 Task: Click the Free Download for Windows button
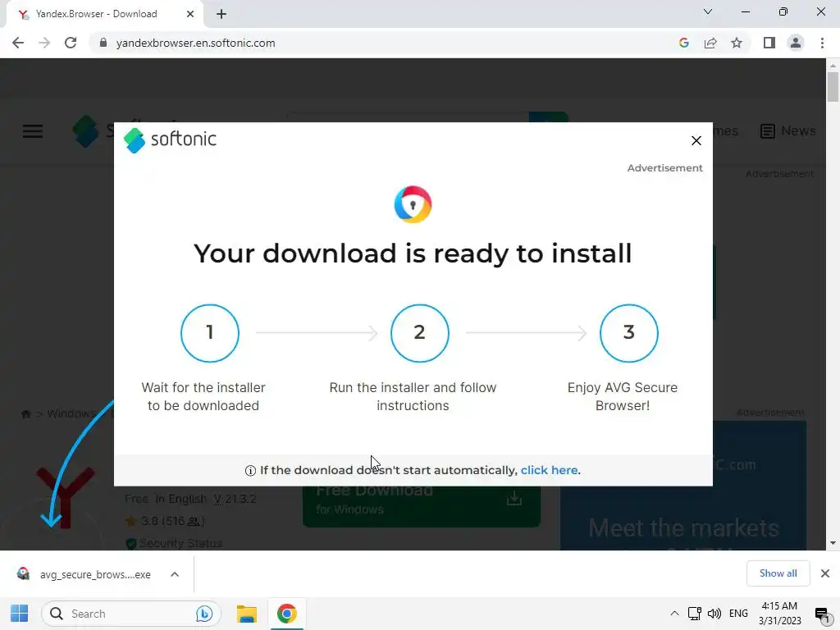[x=421, y=507]
